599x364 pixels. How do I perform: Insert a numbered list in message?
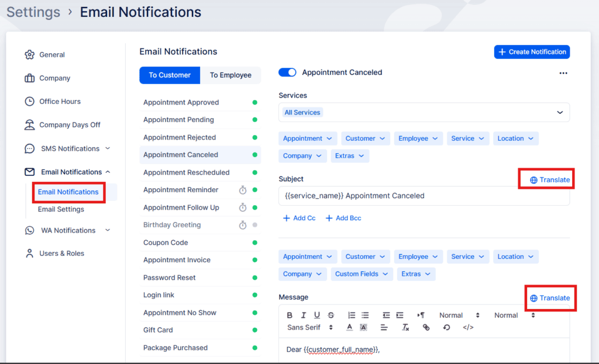pos(352,315)
